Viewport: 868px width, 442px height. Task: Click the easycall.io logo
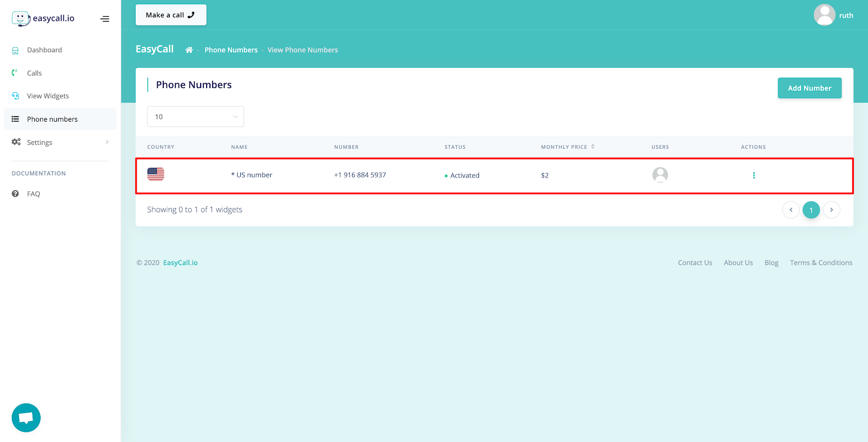tap(43, 18)
